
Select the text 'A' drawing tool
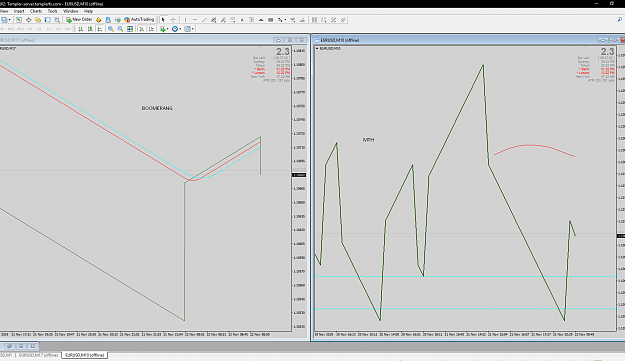(x=242, y=20)
